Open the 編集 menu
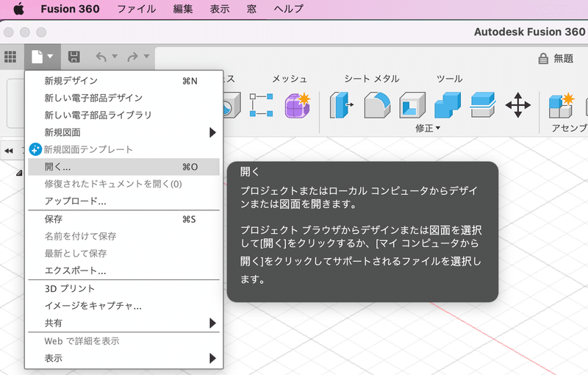Viewport: 588px width, 375px height. point(183,9)
